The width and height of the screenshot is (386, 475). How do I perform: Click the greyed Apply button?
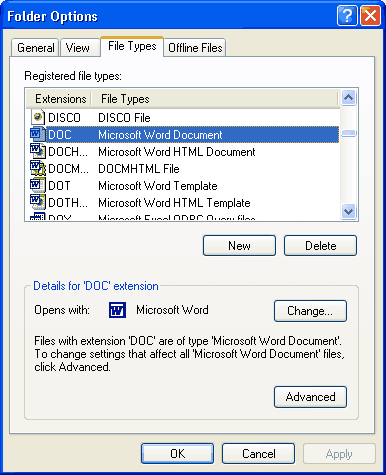[x=339, y=454]
